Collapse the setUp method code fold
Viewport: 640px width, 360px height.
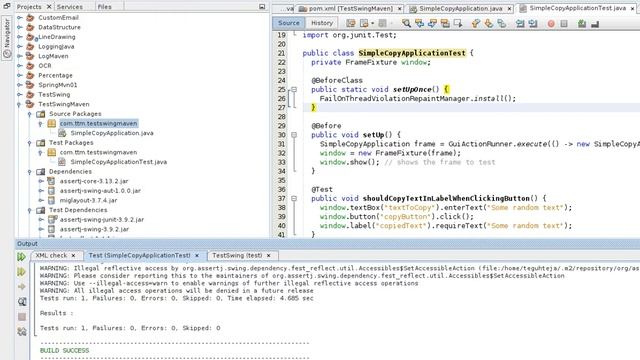point(293,135)
